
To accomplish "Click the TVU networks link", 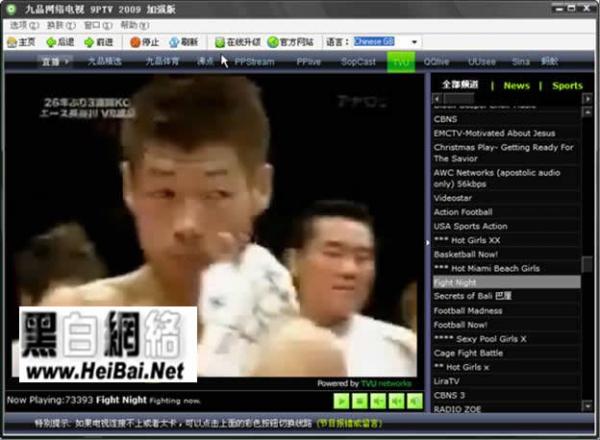I will click(x=386, y=383).
